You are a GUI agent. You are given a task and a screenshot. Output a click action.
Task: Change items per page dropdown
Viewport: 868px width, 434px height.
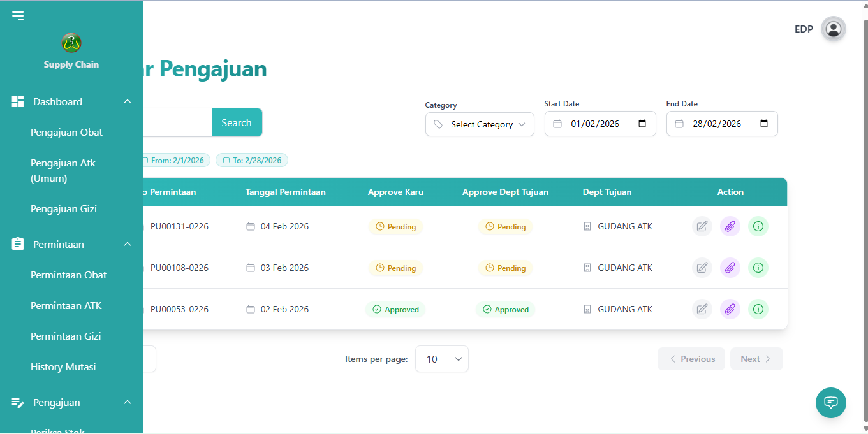442,359
